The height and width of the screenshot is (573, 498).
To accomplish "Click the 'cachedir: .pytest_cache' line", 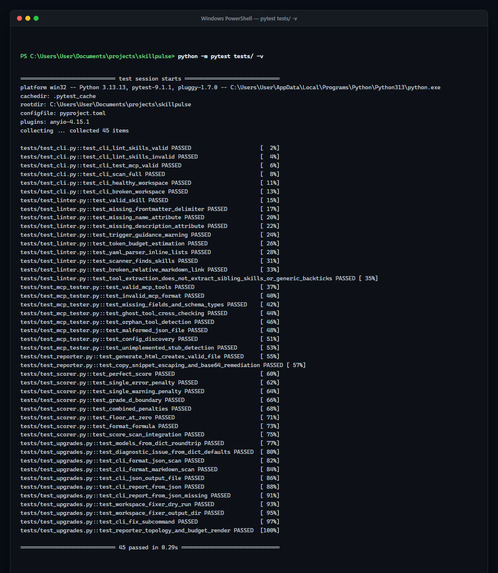I will (x=58, y=96).
